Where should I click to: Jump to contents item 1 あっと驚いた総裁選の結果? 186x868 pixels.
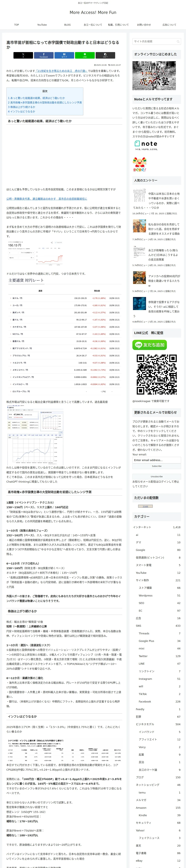37,98
